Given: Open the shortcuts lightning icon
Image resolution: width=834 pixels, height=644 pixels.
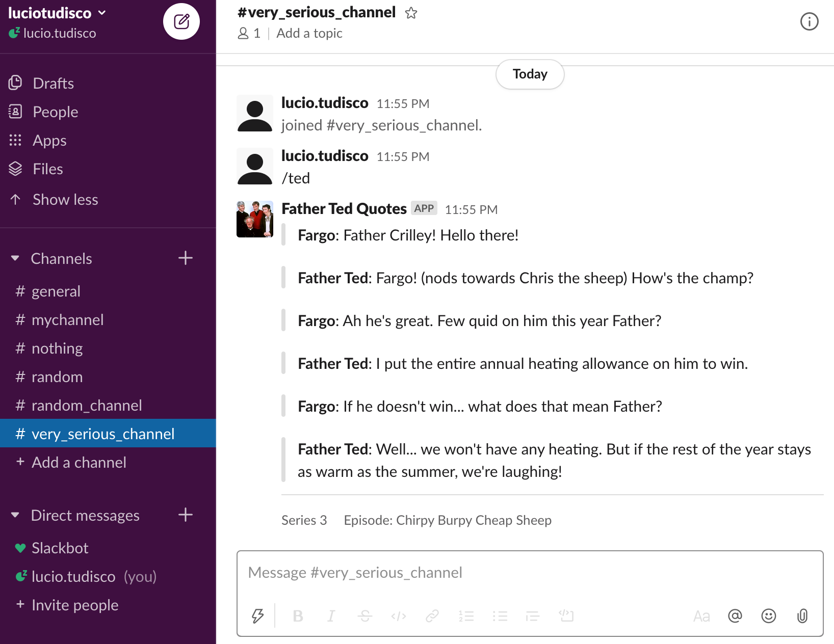Looking at the screenshot, I should (258, 616).
